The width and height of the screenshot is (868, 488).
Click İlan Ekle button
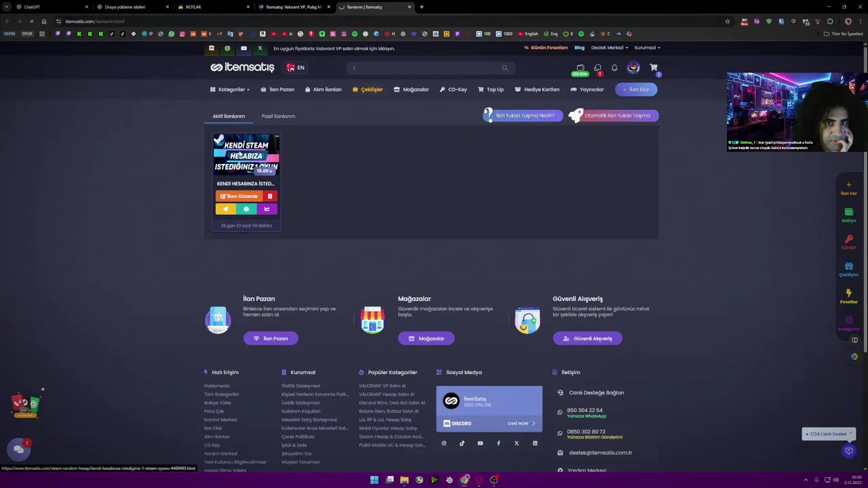(636, 89)
